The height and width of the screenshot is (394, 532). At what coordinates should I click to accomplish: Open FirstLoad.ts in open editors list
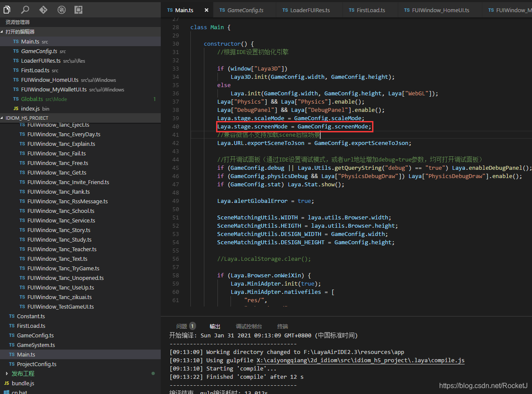tap(80, 70)
